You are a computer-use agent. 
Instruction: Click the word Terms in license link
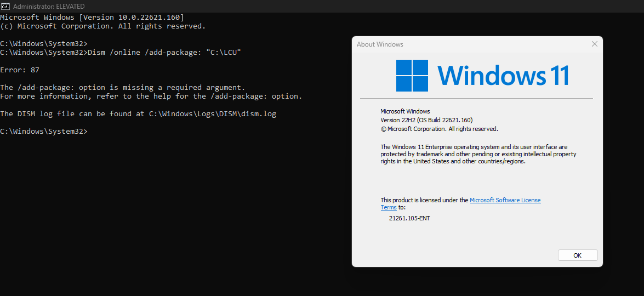tap(389, 207)
